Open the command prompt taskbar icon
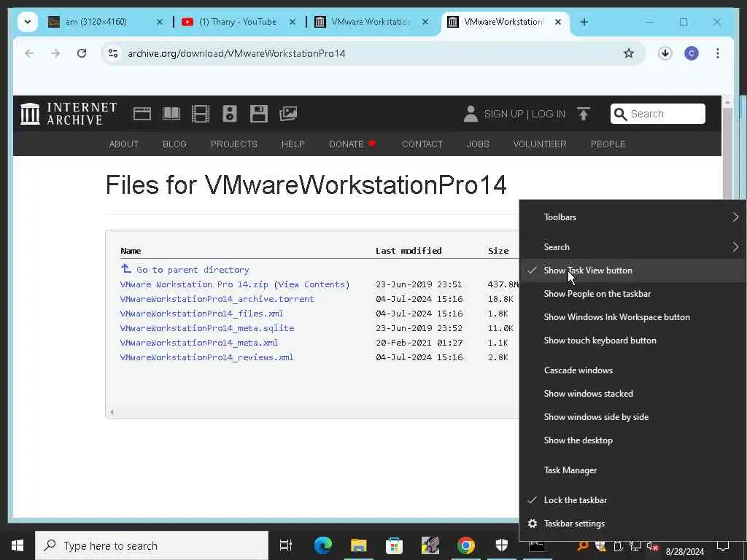Image resolution: width=747 pixels, height=560 pixels. point(536,547)
